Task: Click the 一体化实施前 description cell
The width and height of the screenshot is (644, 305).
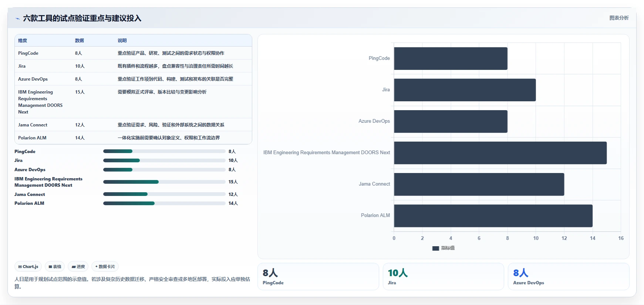Action: (x=169, y=138)
